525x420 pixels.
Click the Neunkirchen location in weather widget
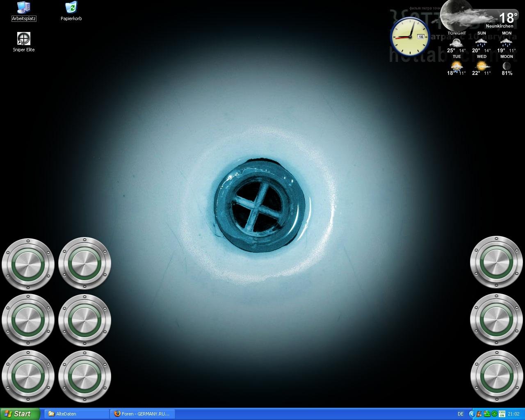pyautogui.click(x=499, y=26)
